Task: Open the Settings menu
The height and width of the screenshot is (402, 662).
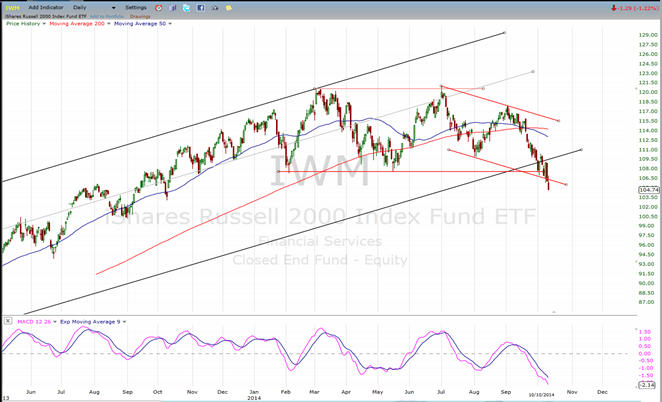Action: coord(136,8)
